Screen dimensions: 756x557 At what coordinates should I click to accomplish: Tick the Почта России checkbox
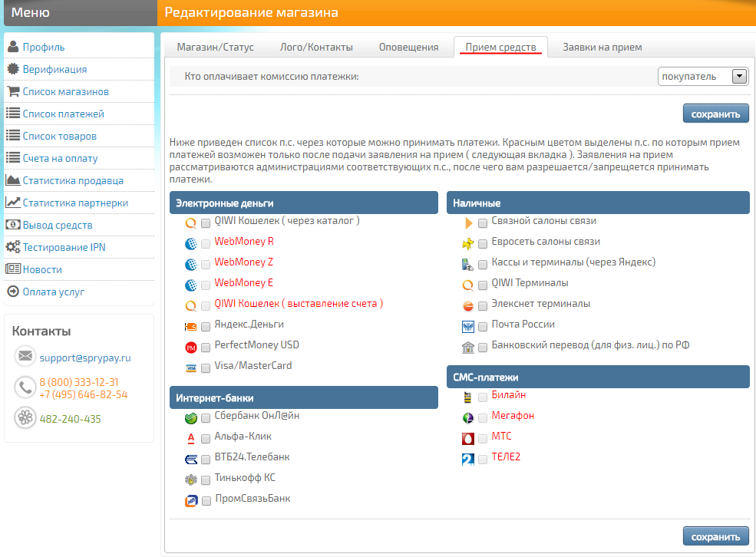pyautogui.click(x=483, y=327)
